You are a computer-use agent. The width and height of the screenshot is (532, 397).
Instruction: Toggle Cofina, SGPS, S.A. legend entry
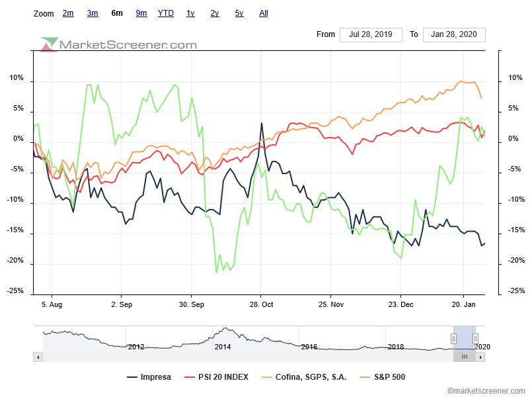point(305,377)
